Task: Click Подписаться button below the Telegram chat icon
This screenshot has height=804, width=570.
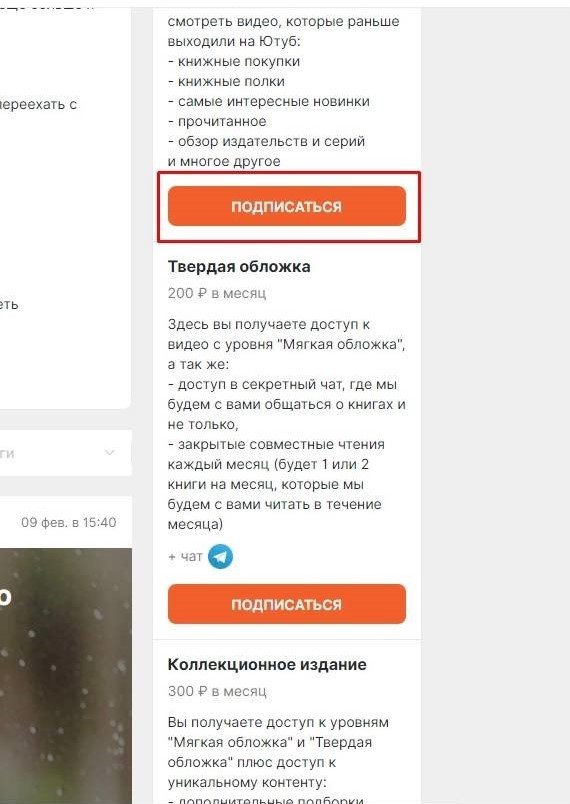Action: tap(287, 604)
